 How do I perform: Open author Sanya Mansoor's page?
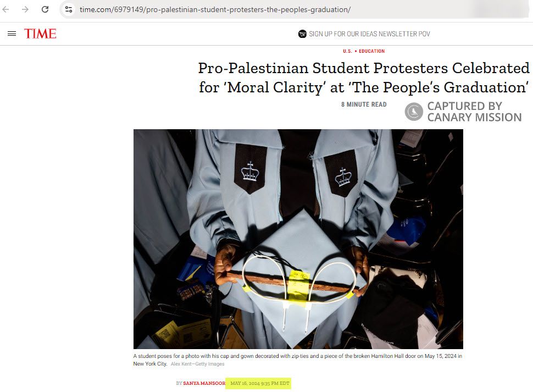[204, 383]
